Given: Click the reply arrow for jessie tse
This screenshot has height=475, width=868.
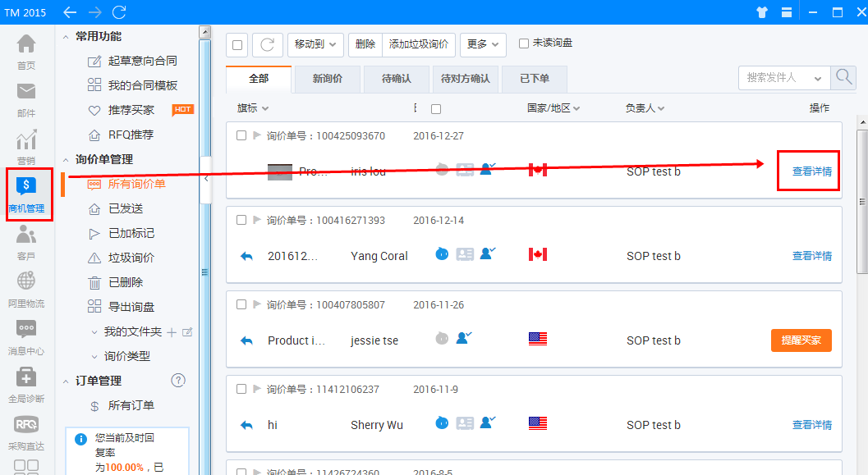Looking at the screenshot, I should coord(247,340).
